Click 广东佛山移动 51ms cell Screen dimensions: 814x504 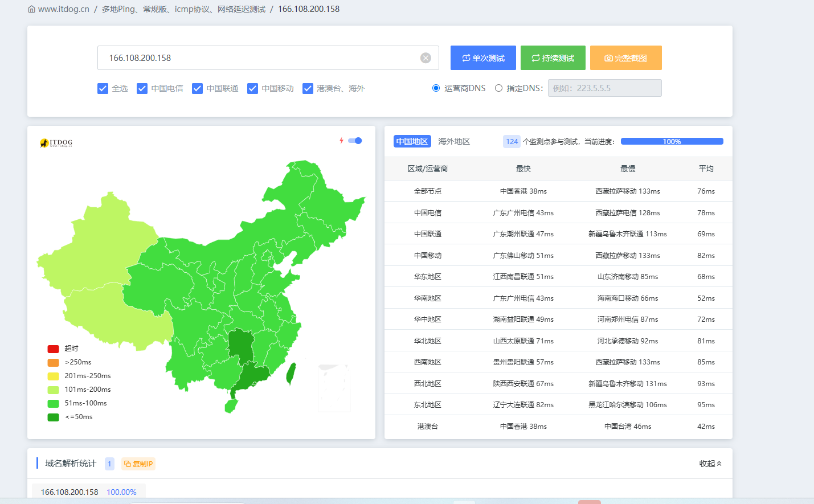click(523, 255)
